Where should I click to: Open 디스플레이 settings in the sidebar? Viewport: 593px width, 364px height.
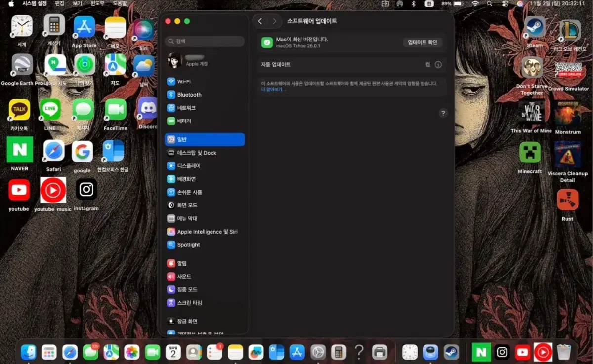(205, 166)
